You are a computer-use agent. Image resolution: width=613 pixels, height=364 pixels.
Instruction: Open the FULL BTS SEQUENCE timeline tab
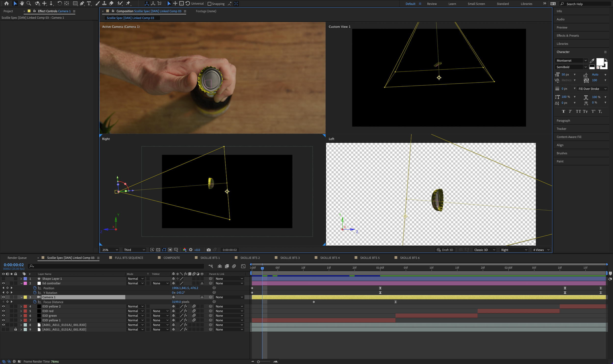129,258
